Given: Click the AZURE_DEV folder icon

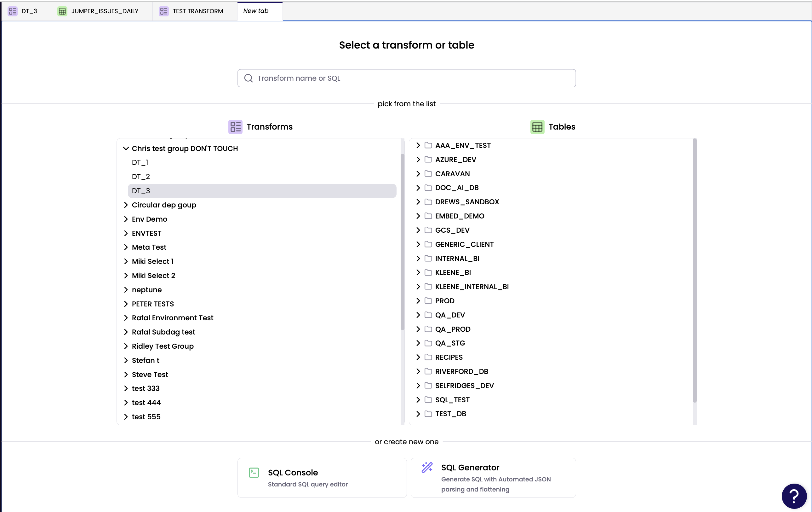Looking at the screenshot, I should click(428, 159).
